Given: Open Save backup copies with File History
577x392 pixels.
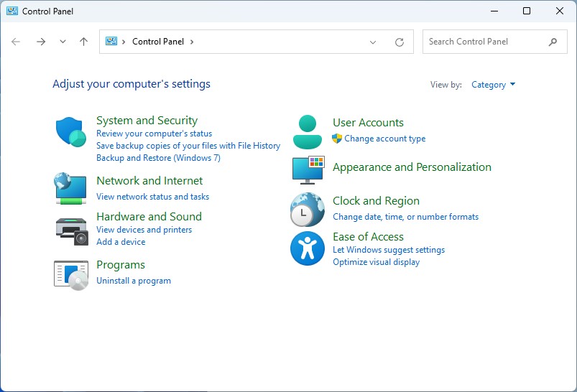Looking at the screenshot, I should (x=188, y=146).
